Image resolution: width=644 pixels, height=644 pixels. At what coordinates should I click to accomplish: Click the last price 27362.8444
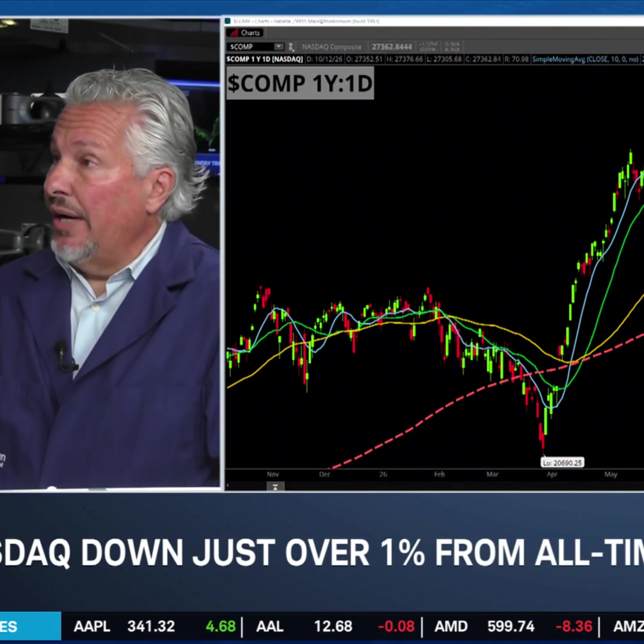(x=392, y=47)
